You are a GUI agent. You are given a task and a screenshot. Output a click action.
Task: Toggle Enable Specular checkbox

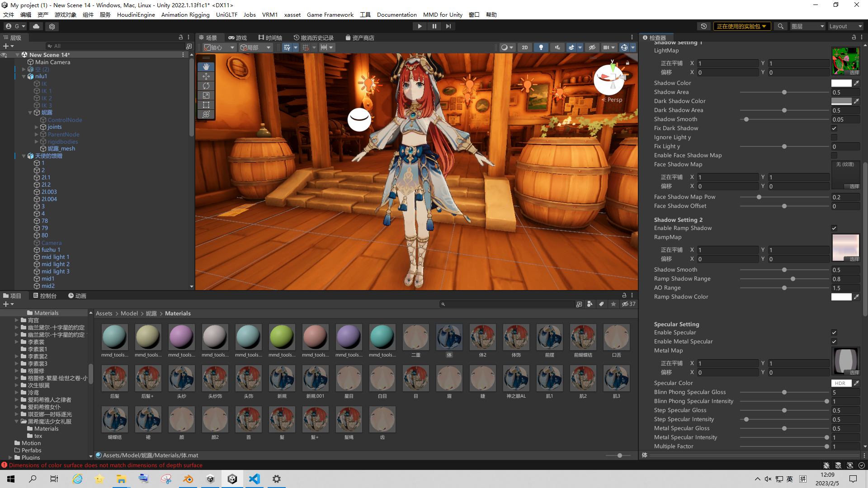834,333
